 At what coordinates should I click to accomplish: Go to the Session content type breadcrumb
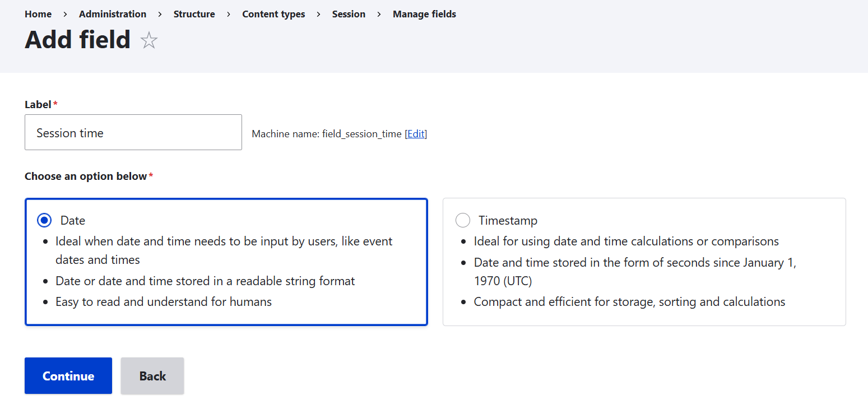coord(349,13)
